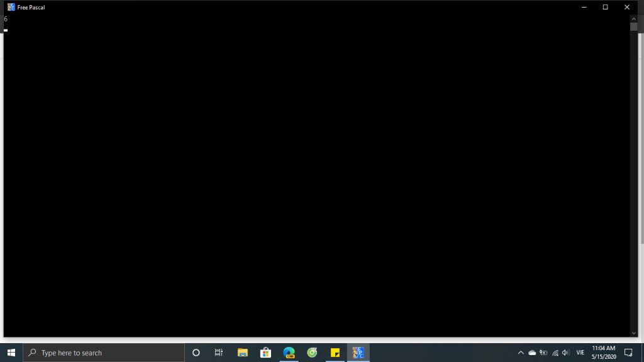644x362 pixels.
Task: Click the Free Pascal taskbar icon
Action: coord(358,353)
